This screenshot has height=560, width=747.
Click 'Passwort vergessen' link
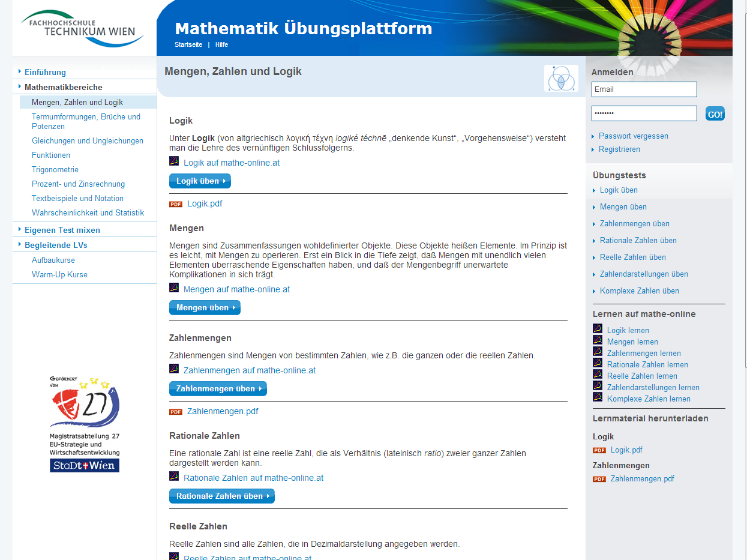pos(634,136)
